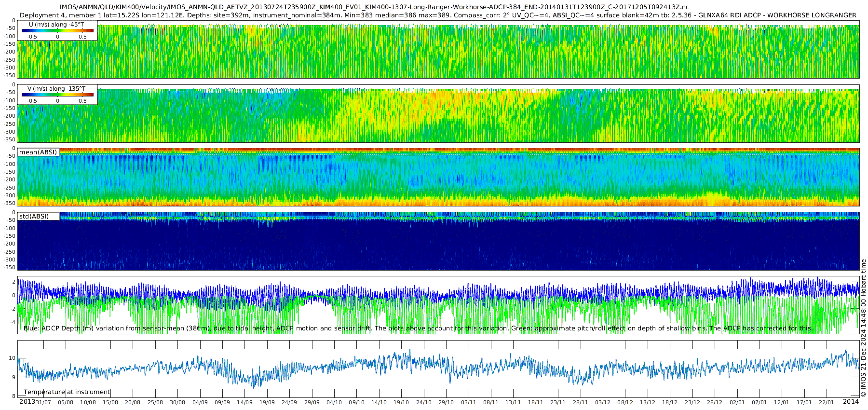
Task: Click the U velocity colorbar
Action: point(57,31)
